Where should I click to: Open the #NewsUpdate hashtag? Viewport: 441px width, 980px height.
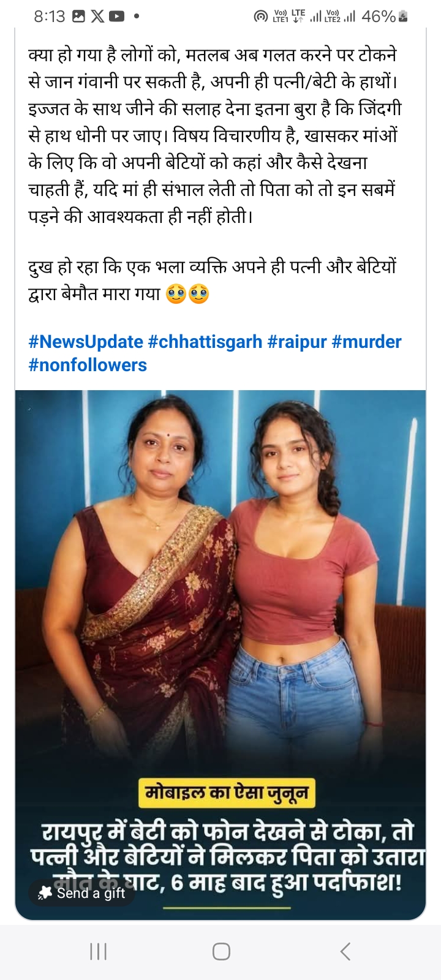pyautogui.click(x=86, y=342)
